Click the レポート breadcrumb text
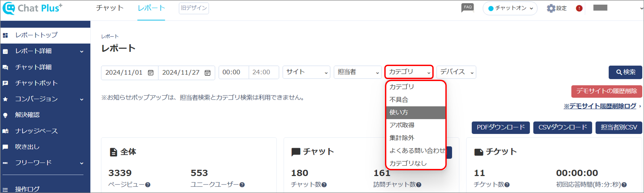This screenshot has height=193, width=644. click(110, 37)
